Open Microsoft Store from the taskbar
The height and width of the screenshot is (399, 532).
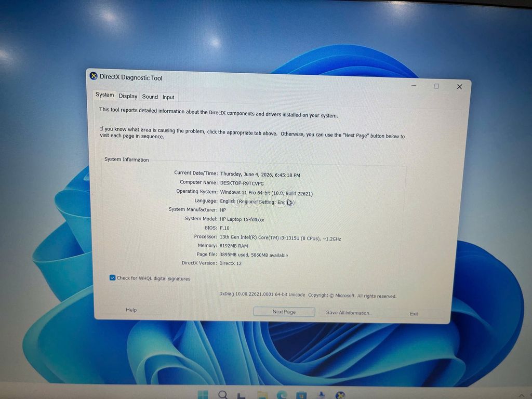[301, 395]
